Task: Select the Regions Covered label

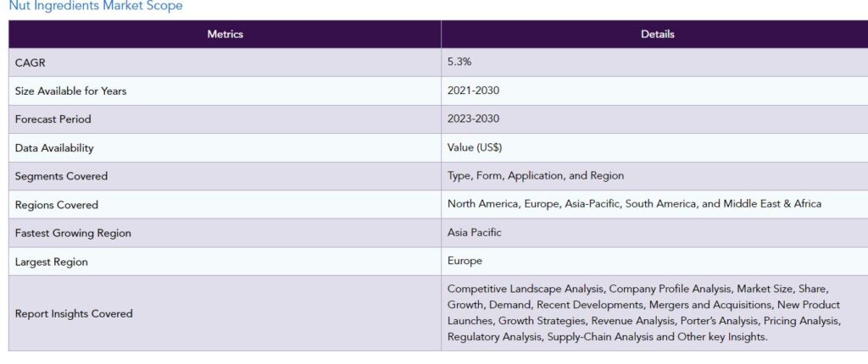Action: click(x=57, y=205)
